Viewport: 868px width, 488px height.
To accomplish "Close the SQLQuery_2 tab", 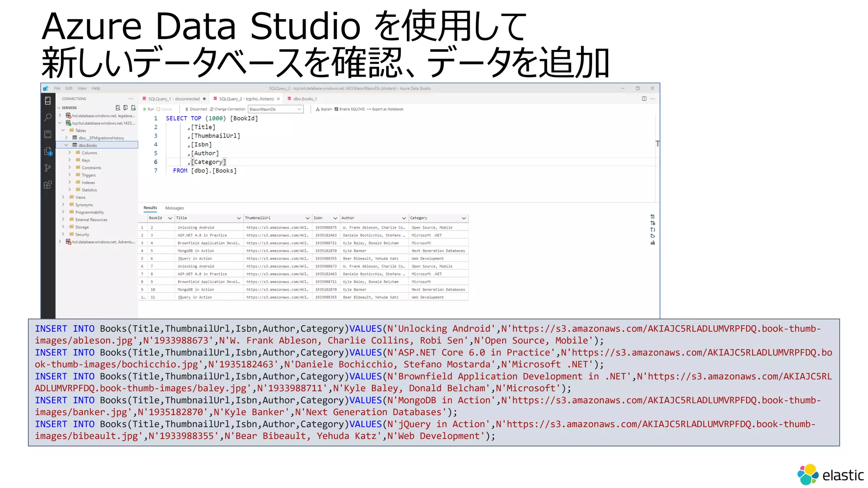I will click(x=278, y=99).
